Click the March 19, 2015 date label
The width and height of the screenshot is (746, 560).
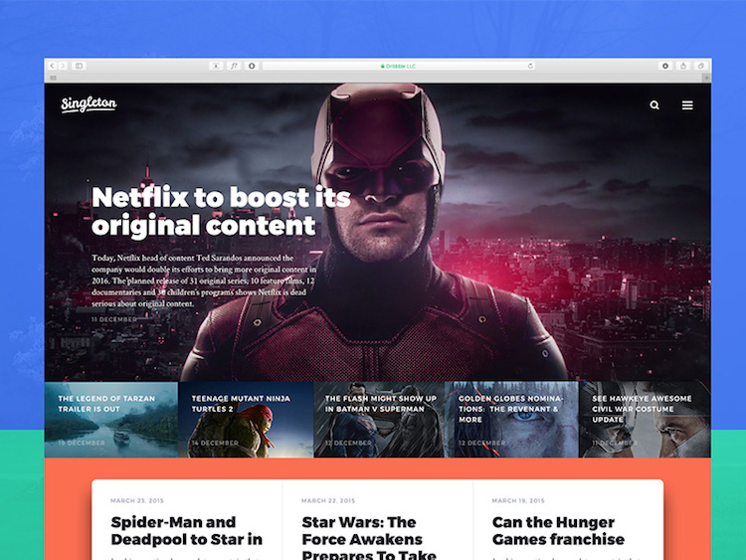518,500
